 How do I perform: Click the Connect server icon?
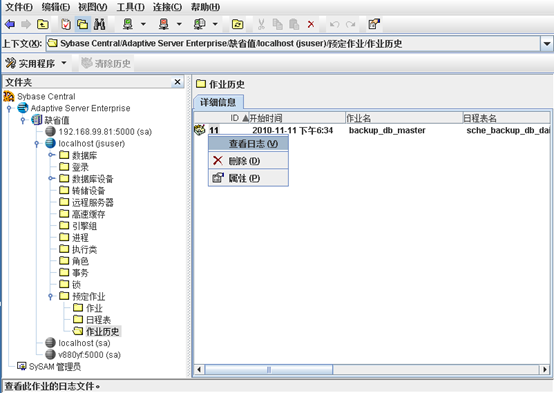point(128,24)
